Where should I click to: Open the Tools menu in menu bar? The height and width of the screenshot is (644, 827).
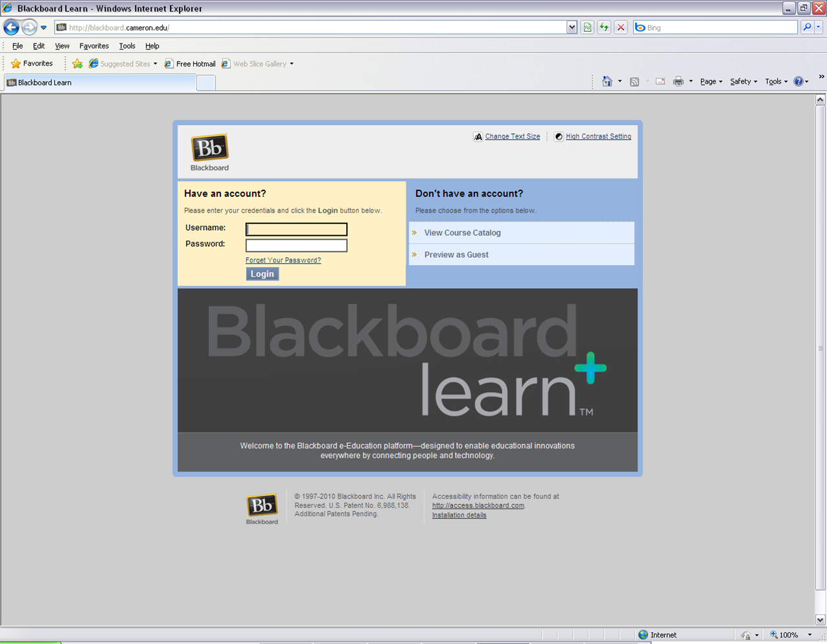pos(127,46)
